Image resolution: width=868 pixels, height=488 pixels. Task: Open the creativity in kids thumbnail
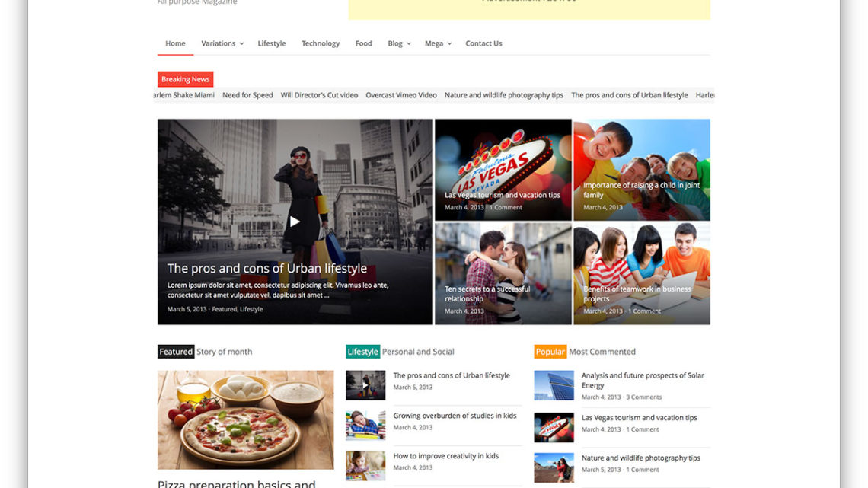365,466
